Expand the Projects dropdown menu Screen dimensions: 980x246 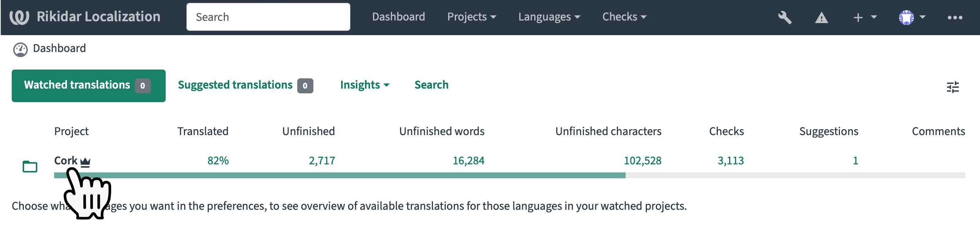click(471, 17)
